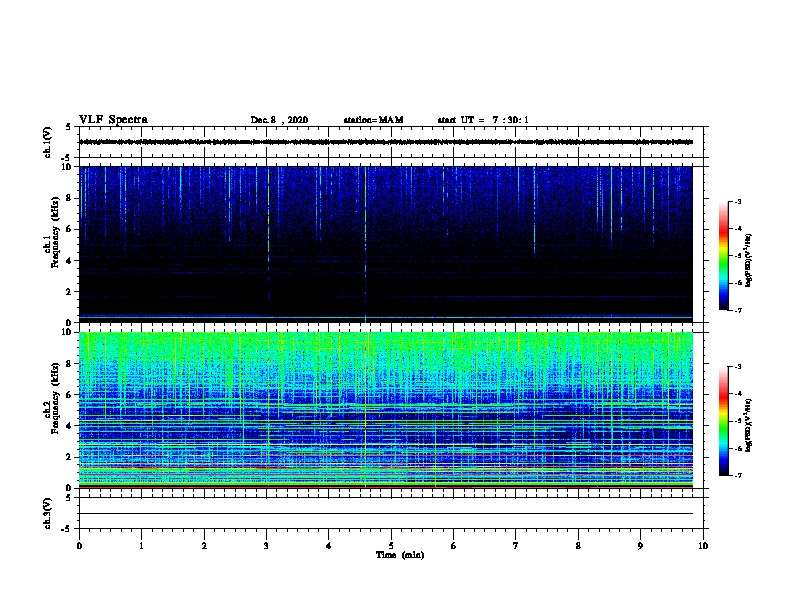
Task: Click the lower color scale bar for ch.2
Action: click(x=723, y=421)
